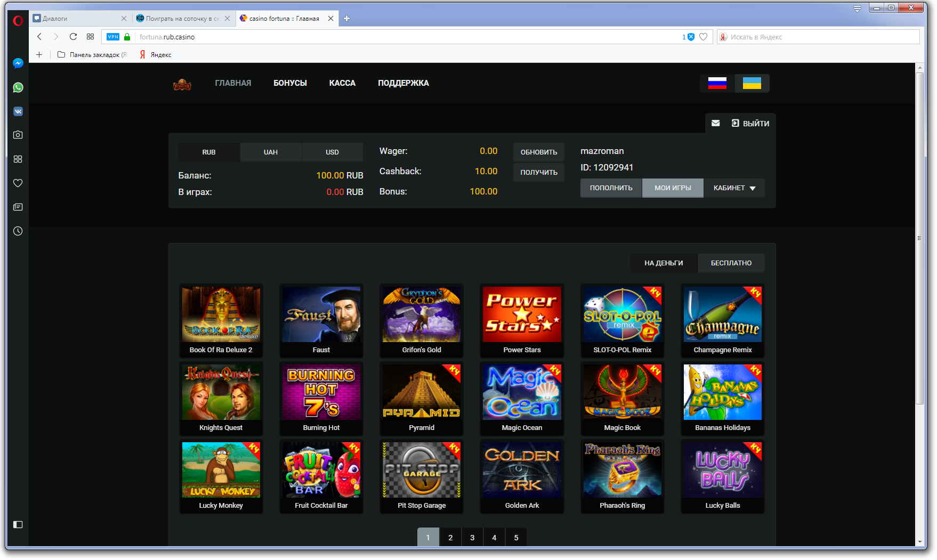Click ОБНОВИТЬ to refresh wager
This screenshot has width=937, height=560.
[x=539, y=152]
